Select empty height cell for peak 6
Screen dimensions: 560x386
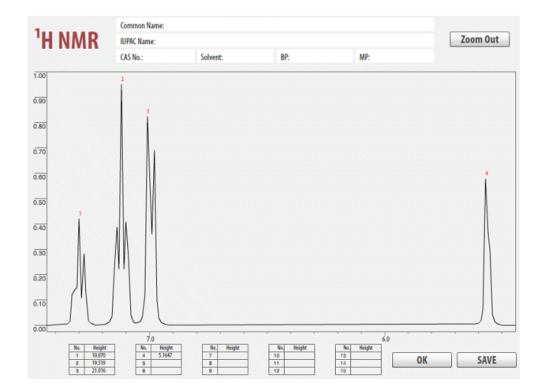coord(166,371)
